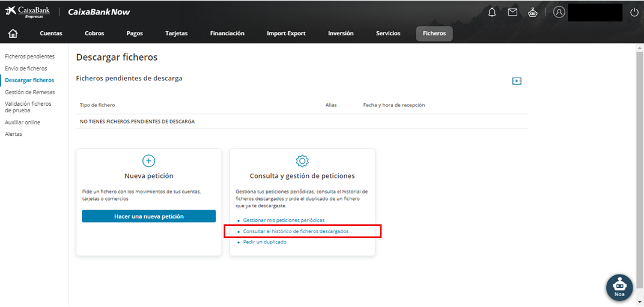Image resolution: width=644 pixels, height=307 pixels.
Task: Click Hacer una nueva petición button
Action: click(148, 216)
